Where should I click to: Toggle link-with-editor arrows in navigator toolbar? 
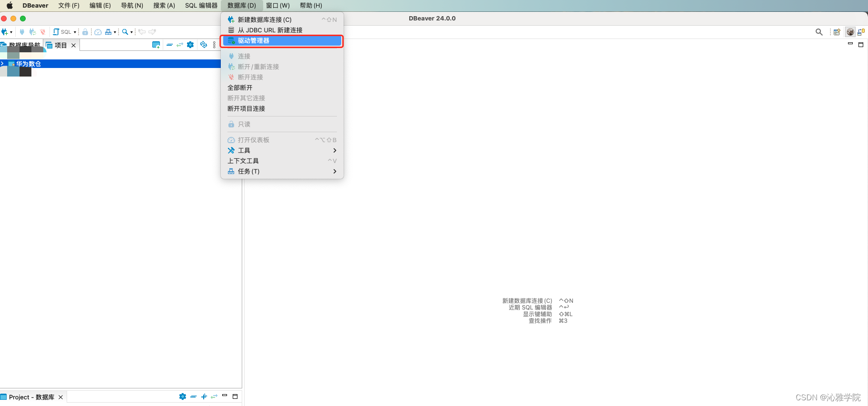180,45
